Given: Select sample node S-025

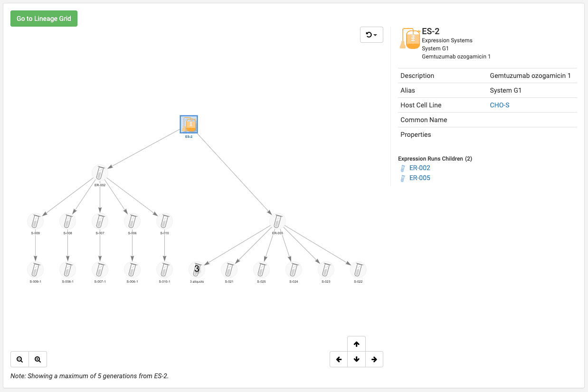Looking at the screenshot, I should tap(261, 270).
